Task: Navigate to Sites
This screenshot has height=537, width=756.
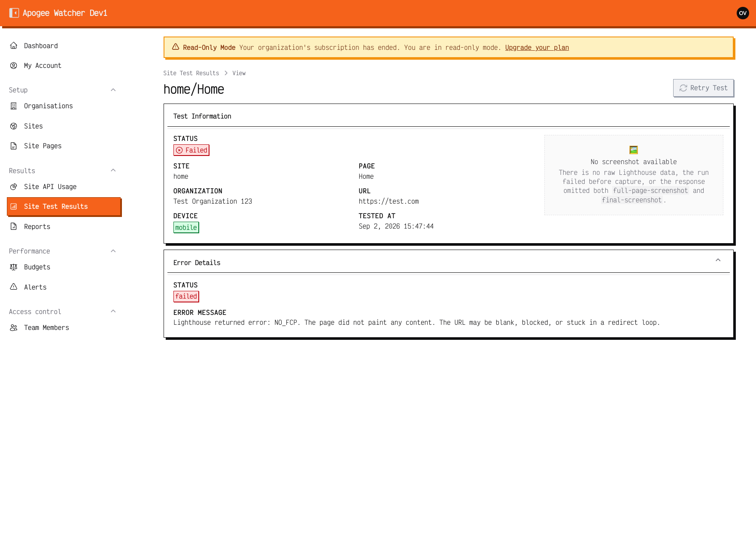Action: coord(64,126)
